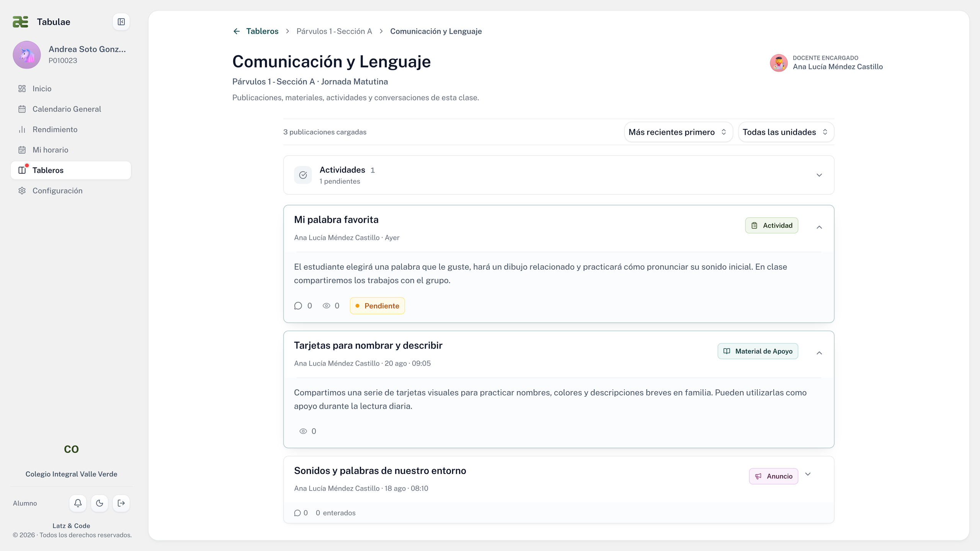Click the Anuncio tag badge
The height and width of the screenshot is (551, 980).
tap(773, 476)
